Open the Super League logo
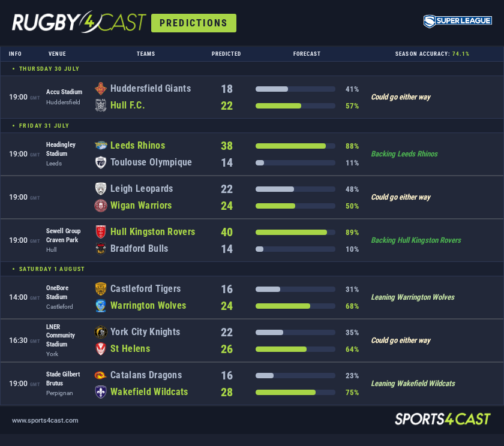 [457, 21]
